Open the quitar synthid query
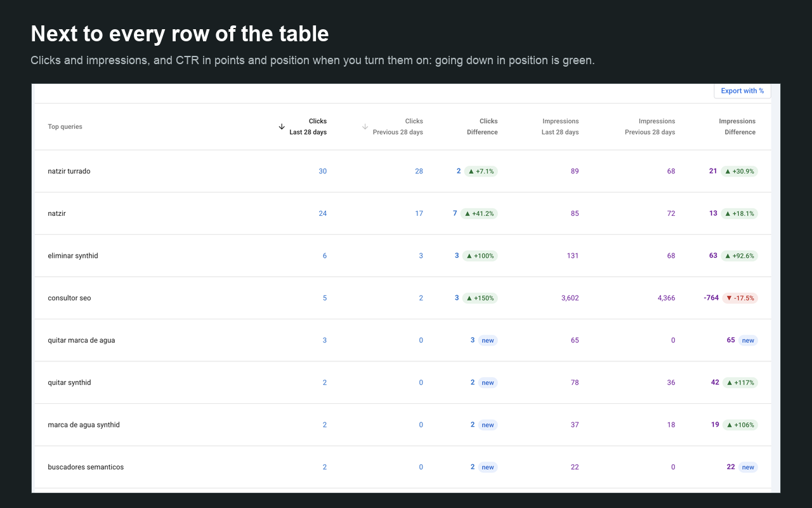The height and width of the screenshot is (508, 812). click(x=69, y=382)
